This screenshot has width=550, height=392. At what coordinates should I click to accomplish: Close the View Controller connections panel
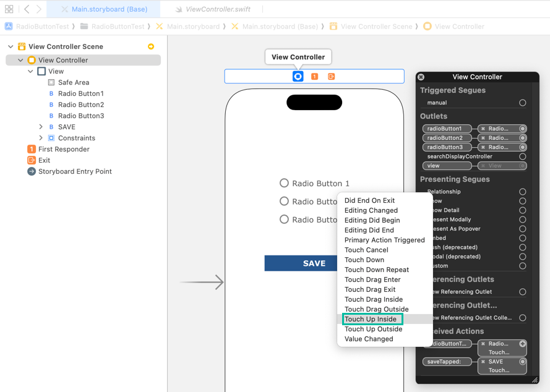421,77
